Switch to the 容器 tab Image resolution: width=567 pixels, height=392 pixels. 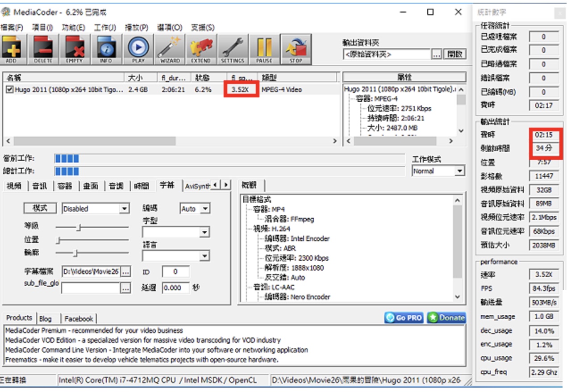(65, 186)
